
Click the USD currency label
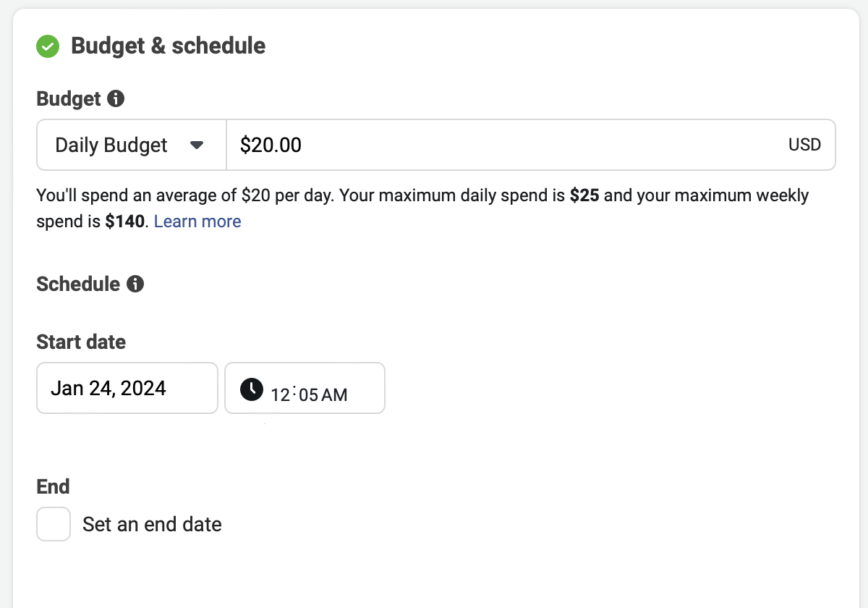[804, 145]
